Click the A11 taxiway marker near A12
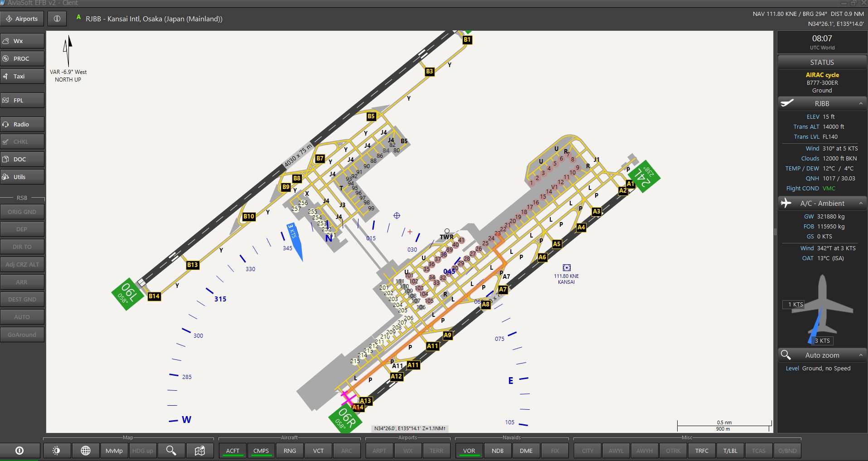 coord(413,365)
